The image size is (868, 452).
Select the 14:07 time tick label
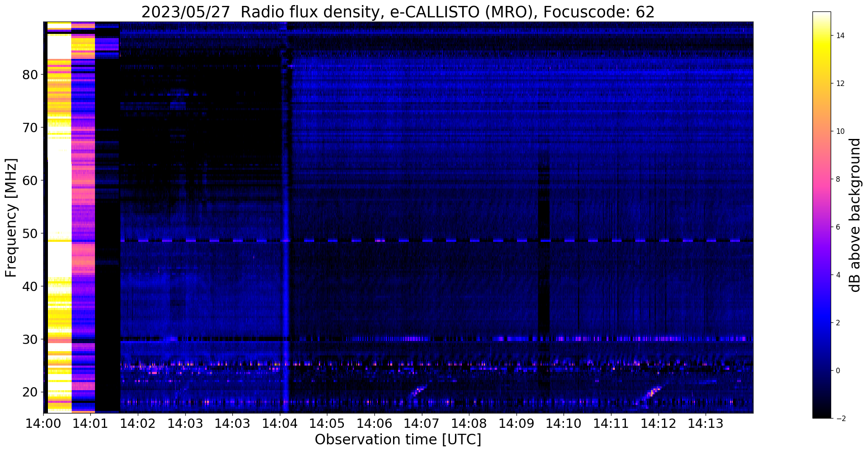(421, 423)
